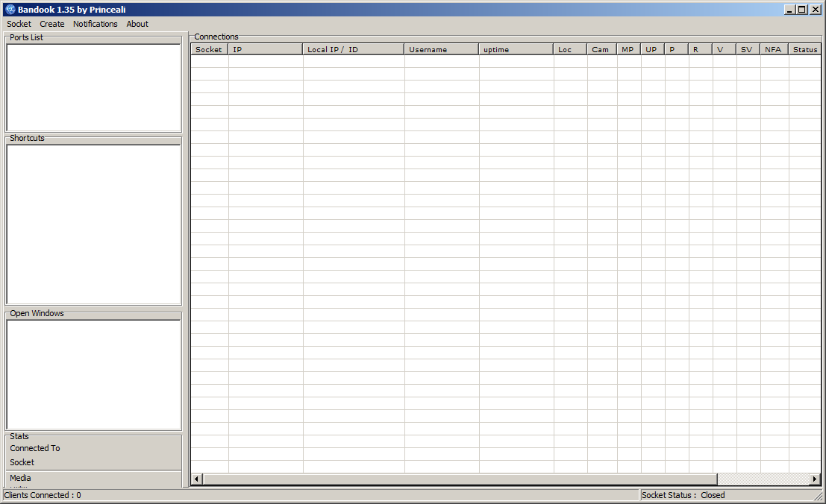
Task: Click the window resize grip corner
Action: pos(819,497)
